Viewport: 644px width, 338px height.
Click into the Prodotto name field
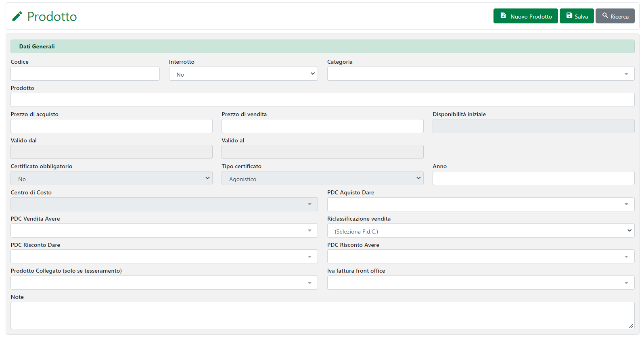tap(322, 100)
